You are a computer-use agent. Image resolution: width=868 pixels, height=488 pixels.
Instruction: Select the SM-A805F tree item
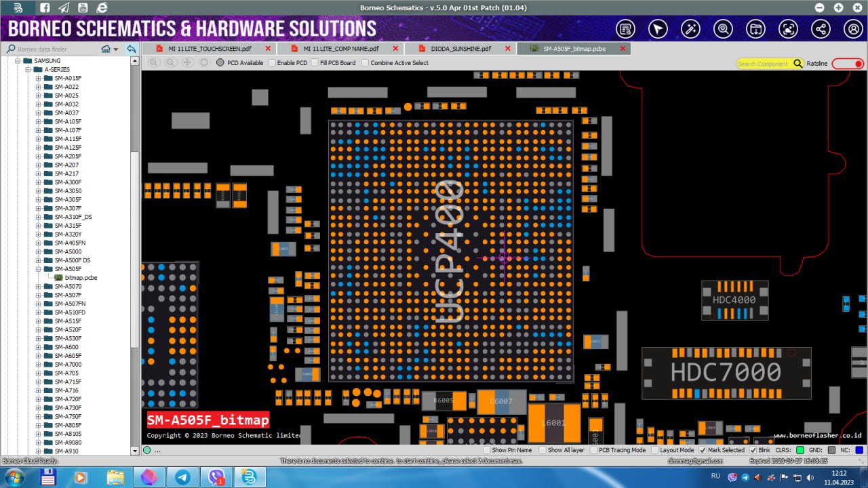coord(68,425)
